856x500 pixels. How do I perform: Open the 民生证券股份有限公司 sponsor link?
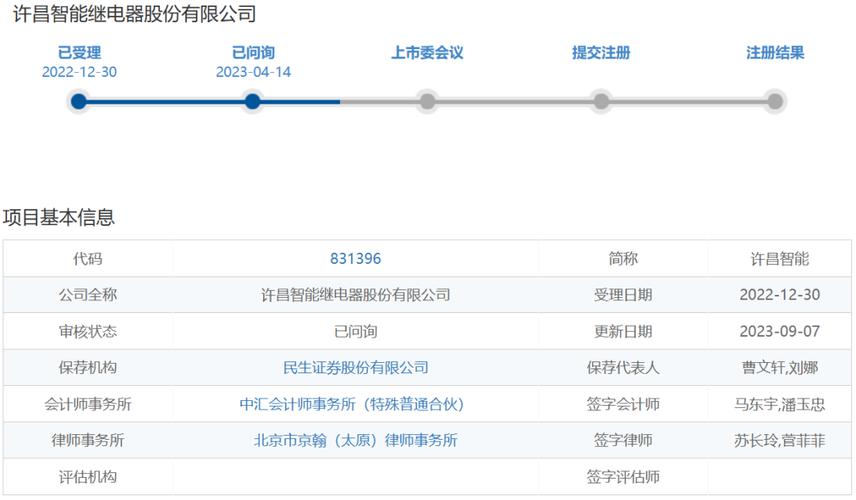tap(355, 368)
